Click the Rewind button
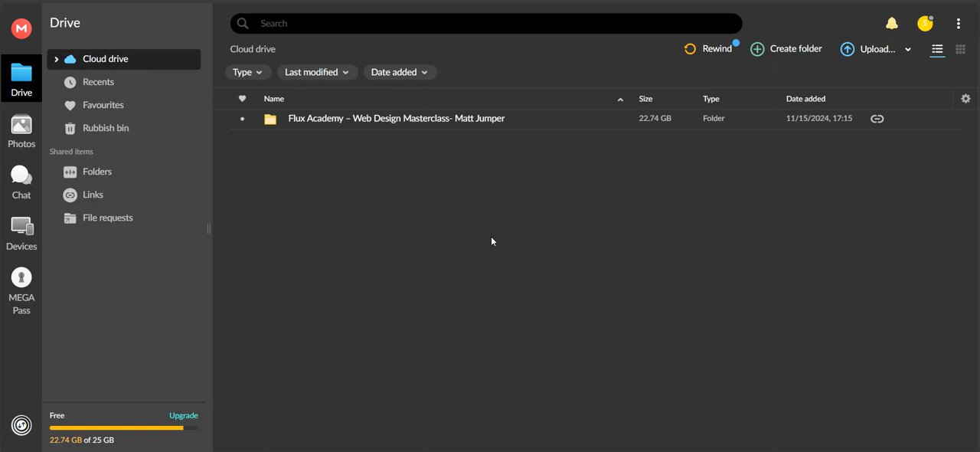 coord(708,49)
